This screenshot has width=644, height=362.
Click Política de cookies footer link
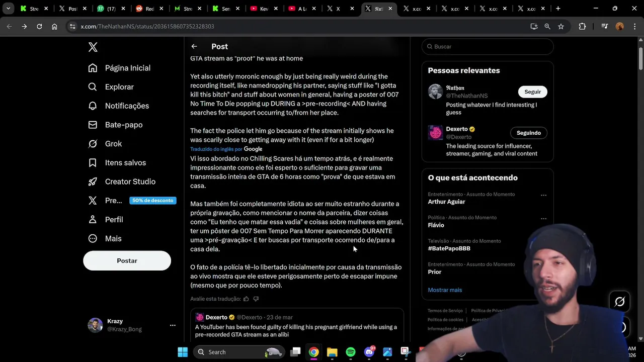(445, 320)
